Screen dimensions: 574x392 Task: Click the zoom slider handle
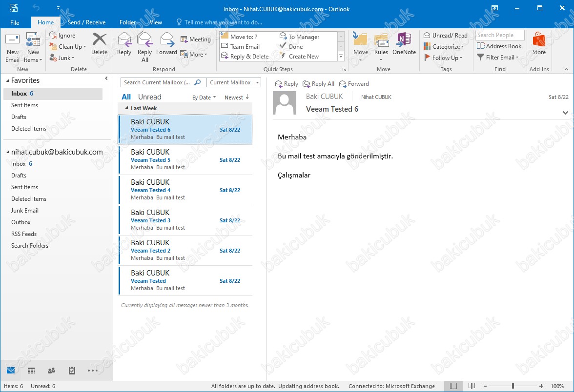coord(512,386)
